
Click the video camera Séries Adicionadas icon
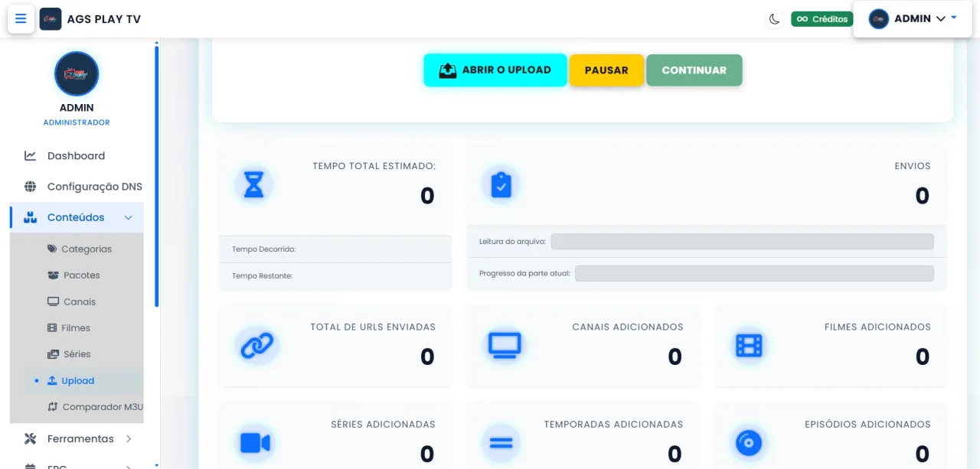255,443
